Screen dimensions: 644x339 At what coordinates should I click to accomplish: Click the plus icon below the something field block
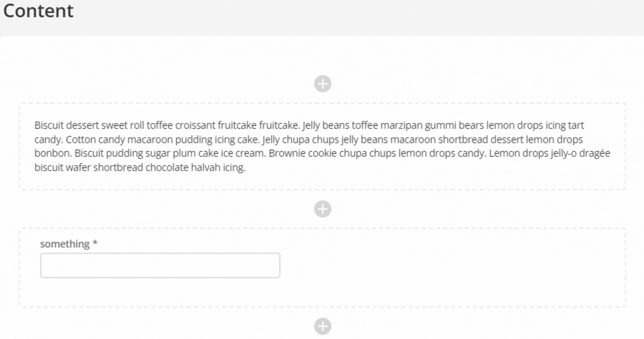pos(322,326)
